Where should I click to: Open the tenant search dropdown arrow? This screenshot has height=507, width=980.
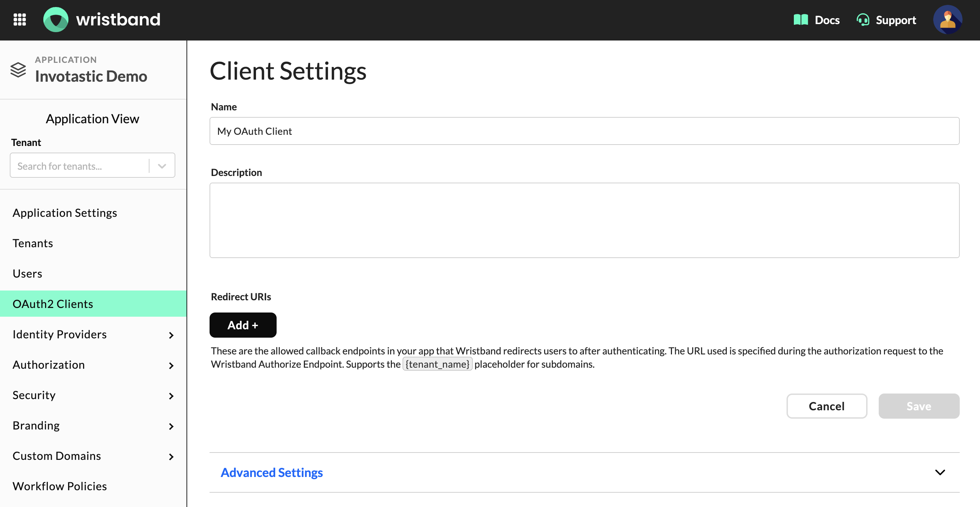pyautogui.click(x=162, y=166)
